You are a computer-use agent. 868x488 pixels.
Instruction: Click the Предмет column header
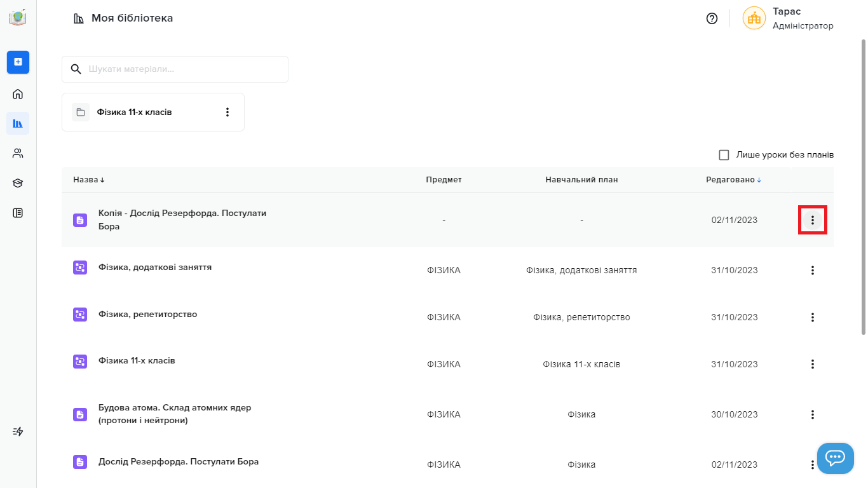444,180
